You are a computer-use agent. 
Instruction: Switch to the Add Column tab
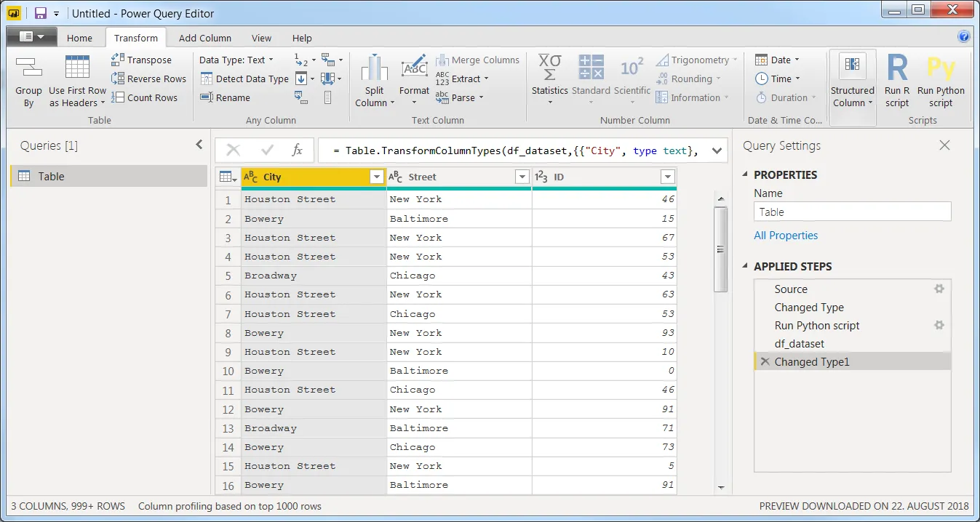point(205,38)
